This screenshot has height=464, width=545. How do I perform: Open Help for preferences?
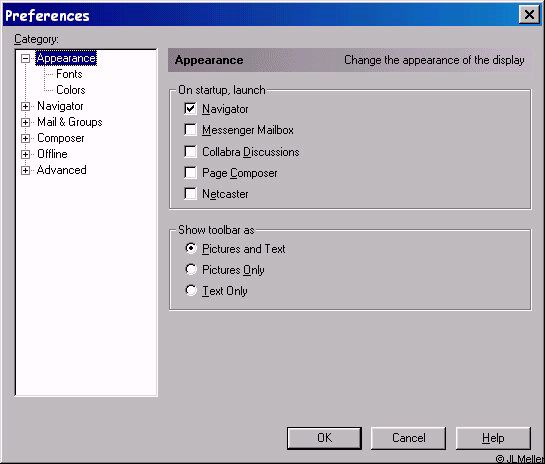(493, 438)
